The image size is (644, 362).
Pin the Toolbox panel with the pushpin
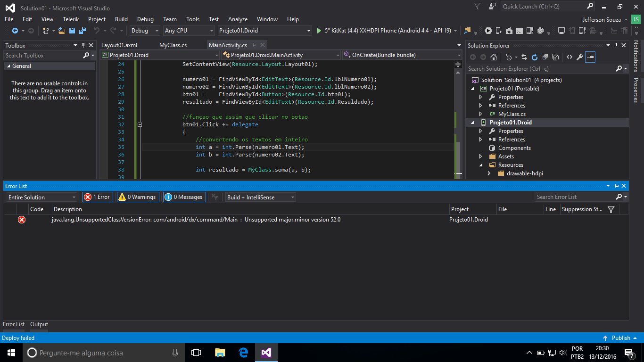click(x=83, y=46)
